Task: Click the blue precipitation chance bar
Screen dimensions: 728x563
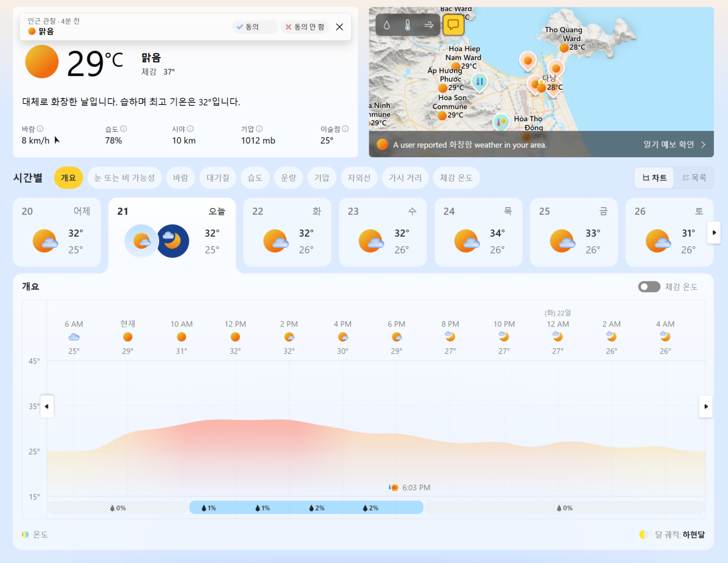Action: 306,508
